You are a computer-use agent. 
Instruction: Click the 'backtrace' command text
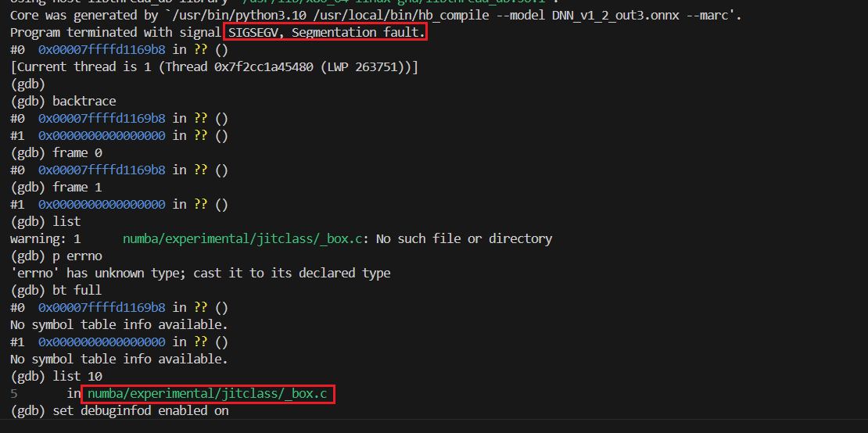pos(84,101)
